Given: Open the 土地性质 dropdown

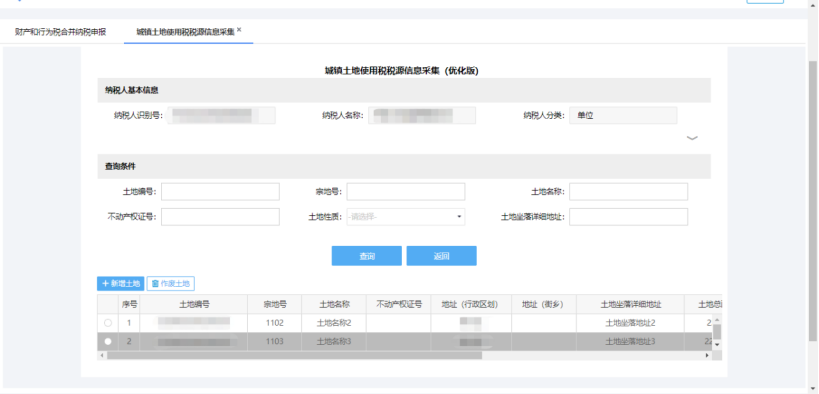Looking at the screenshot, I should click(406, 217).
